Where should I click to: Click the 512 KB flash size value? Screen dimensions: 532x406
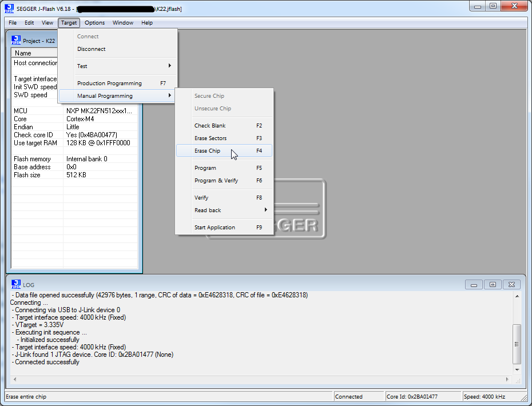[x=76, y=175]
